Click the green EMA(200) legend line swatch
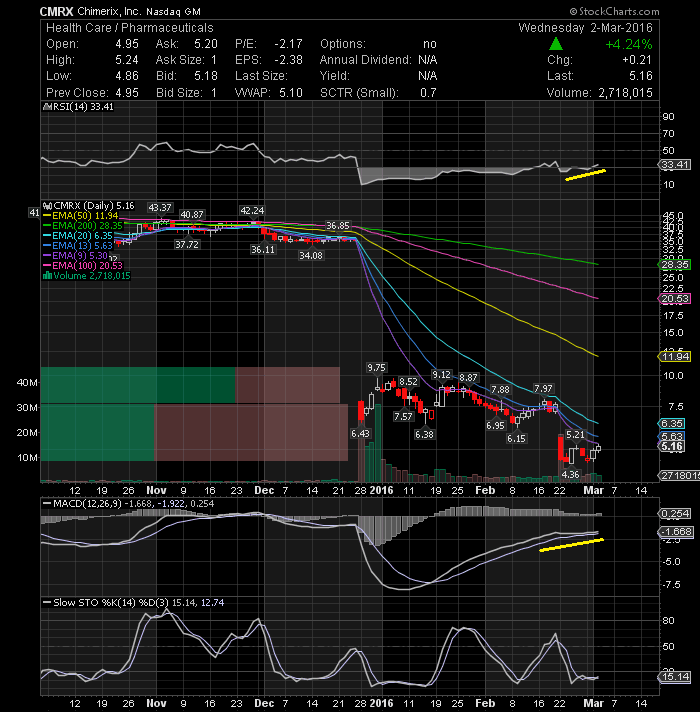700x712 pixels. [47, 226]
